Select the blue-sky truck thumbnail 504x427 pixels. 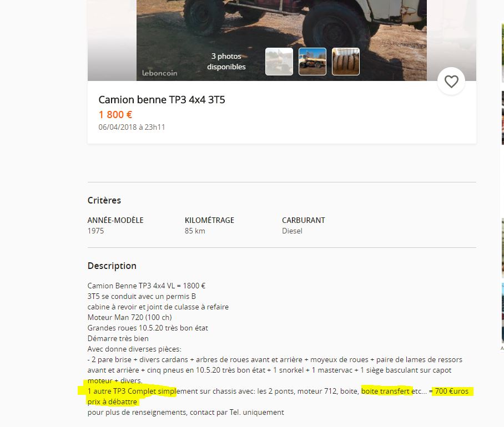313,62
